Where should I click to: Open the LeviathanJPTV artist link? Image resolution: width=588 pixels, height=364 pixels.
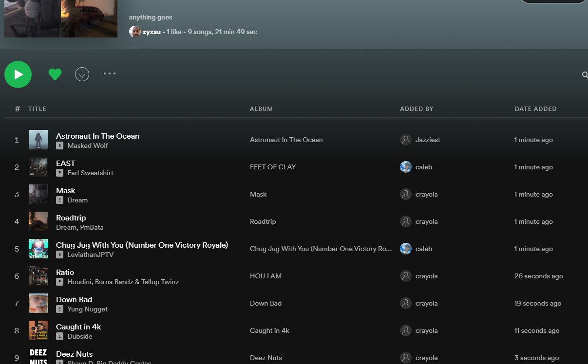tap(90, 255)
